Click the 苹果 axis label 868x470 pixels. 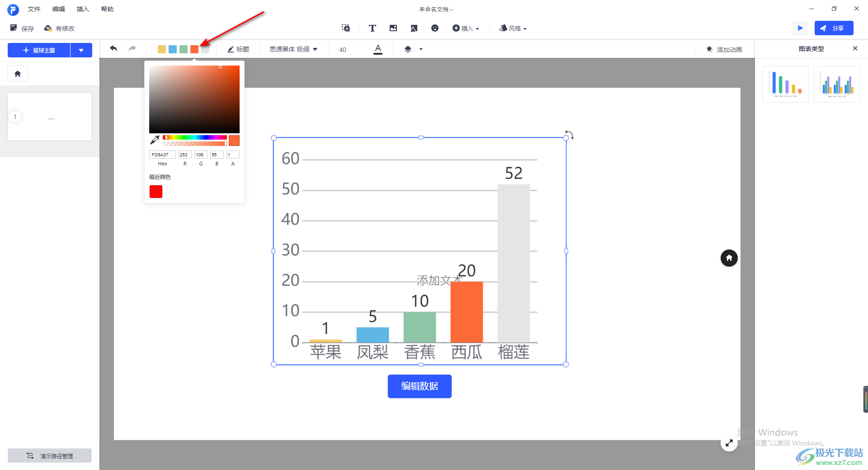pyautogui.click(x=325, y=352)
